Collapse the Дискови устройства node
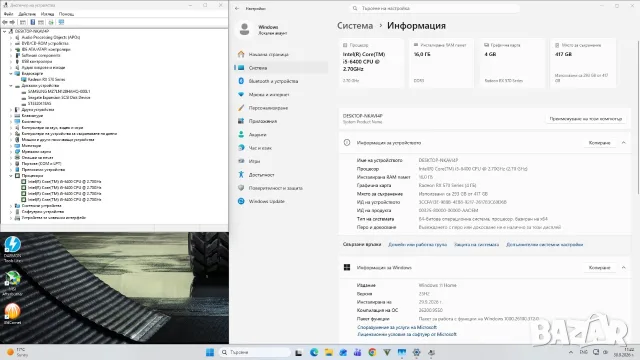Screen dimensions: 640x360 (x=11, y=86)
